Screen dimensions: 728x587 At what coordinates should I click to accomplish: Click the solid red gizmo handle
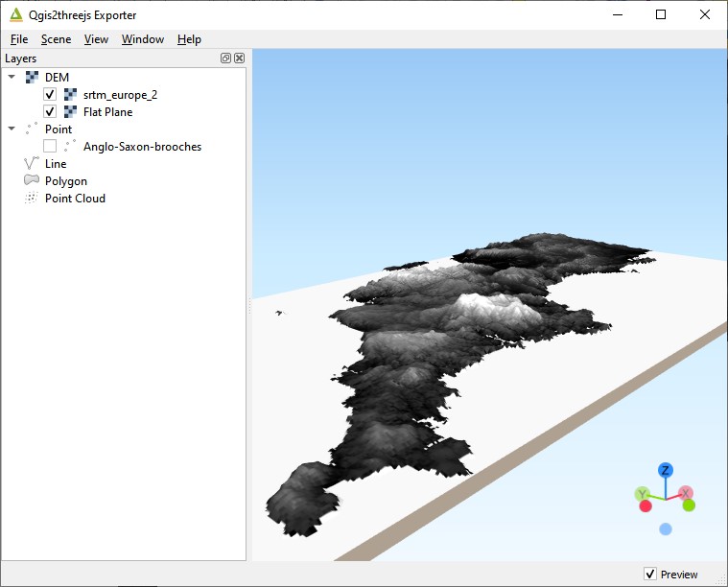(646, 505)
